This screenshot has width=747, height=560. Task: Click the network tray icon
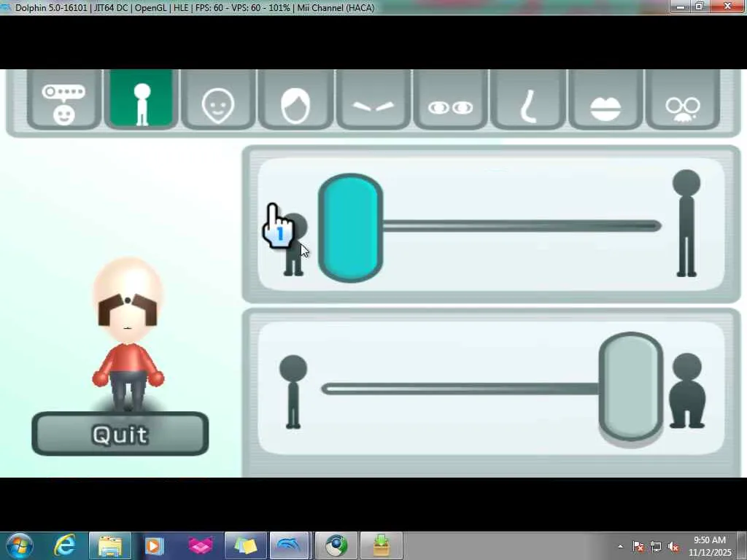click(656, 546)
